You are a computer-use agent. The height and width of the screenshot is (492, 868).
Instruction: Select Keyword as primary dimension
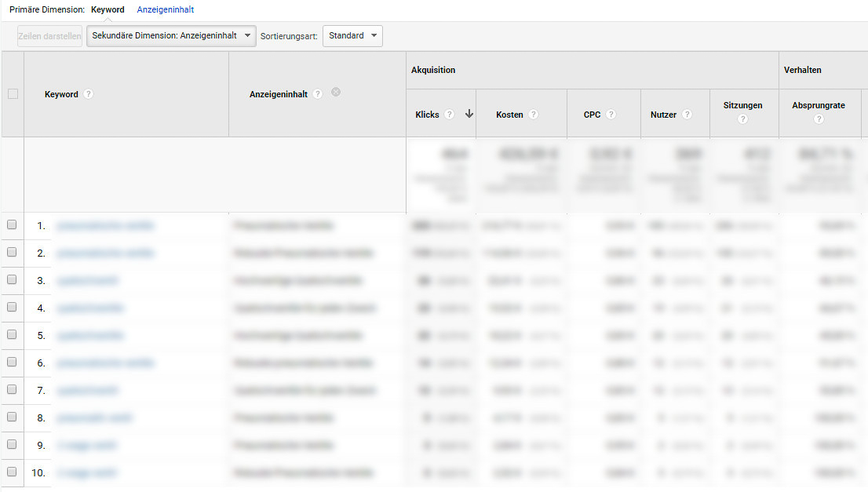[x=108, y=10]
